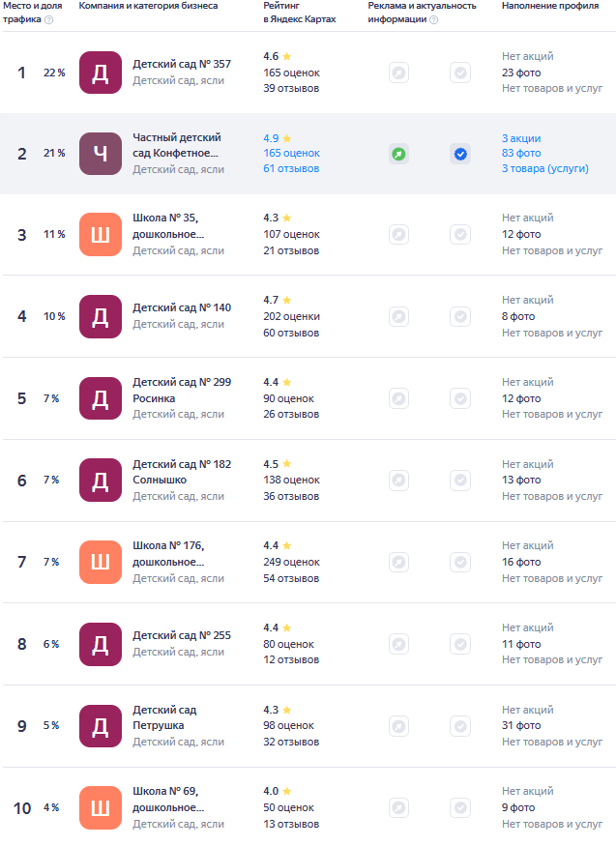This screenshot has height=846, width=616.
Task: Click the gray verified icon for Школа № 35
Action: pyautogui.click(x=460, y=235)
